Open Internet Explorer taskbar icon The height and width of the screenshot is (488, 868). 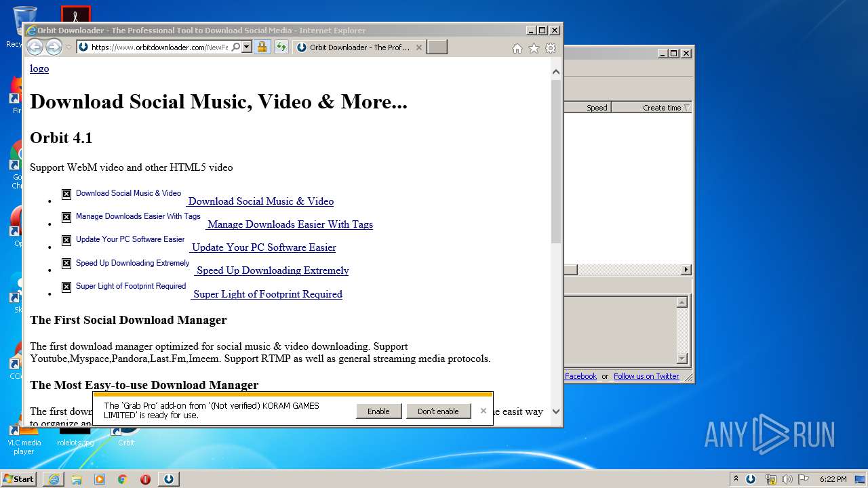[x=54, y=479]
